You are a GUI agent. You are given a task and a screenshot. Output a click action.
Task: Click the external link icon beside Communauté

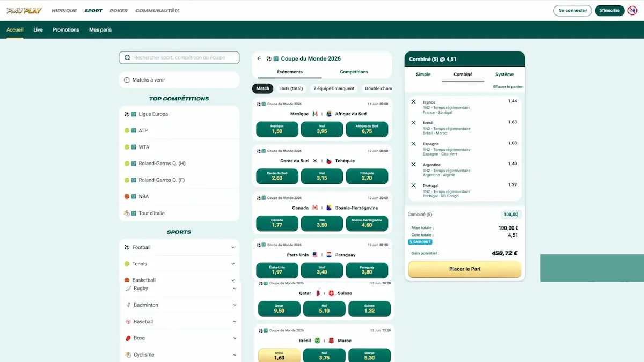tap(178, 10)
